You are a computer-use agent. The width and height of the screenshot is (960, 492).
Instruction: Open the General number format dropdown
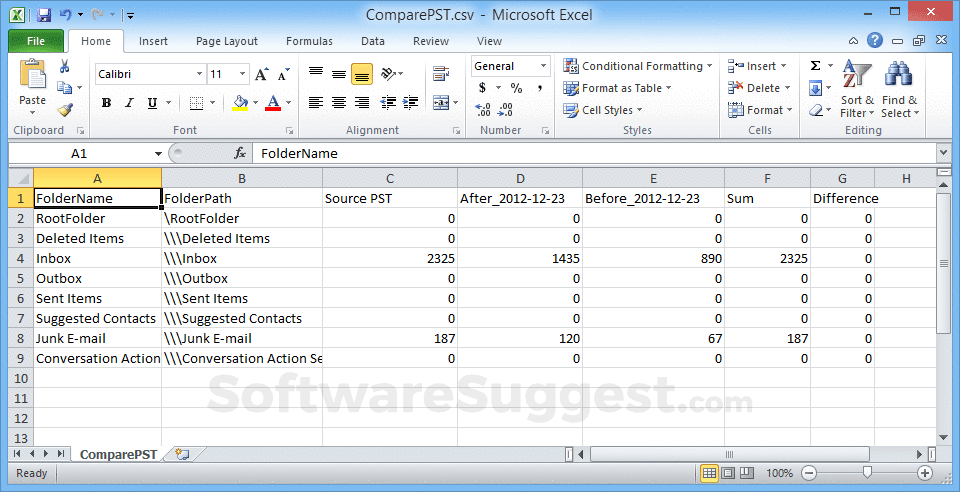tap(542, 66)
